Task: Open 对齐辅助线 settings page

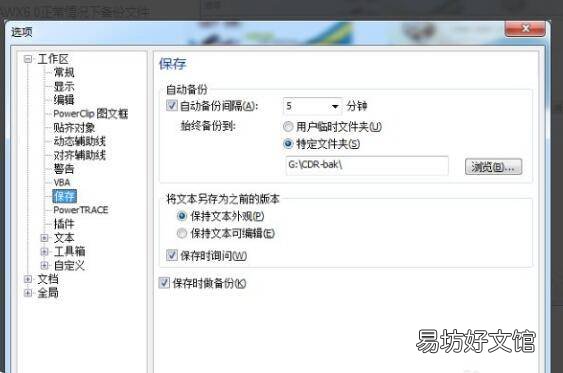Action: [x=79, y=155]
